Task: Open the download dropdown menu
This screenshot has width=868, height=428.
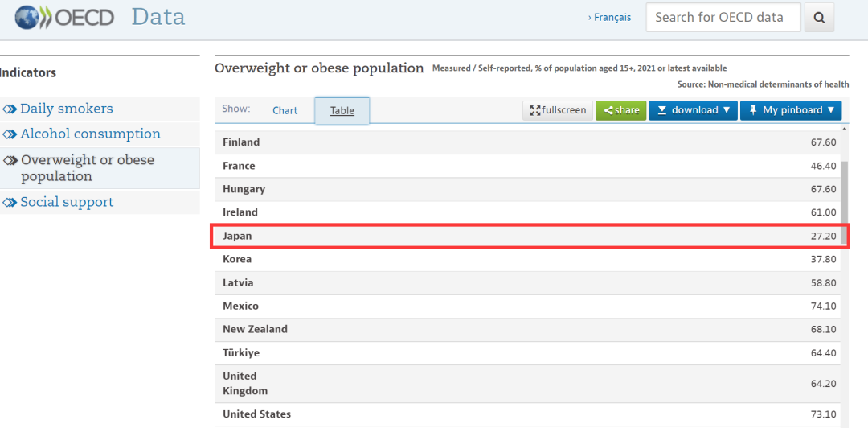Action: pyautogui.click(x=693, y=110)
